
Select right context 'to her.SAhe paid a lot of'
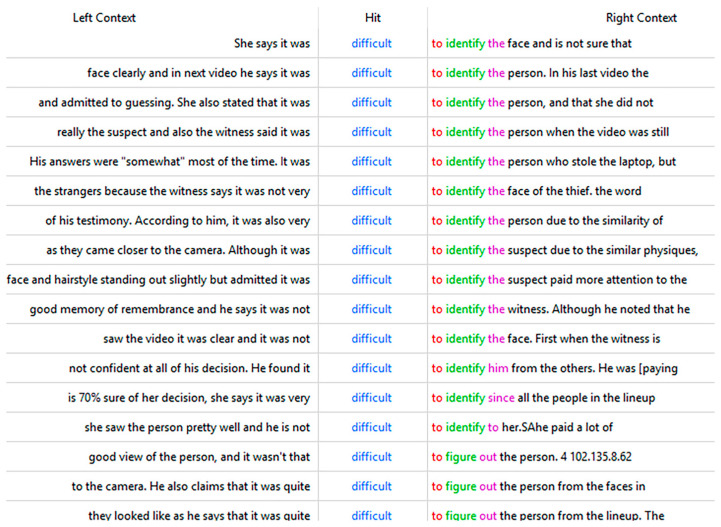(550, 427)
